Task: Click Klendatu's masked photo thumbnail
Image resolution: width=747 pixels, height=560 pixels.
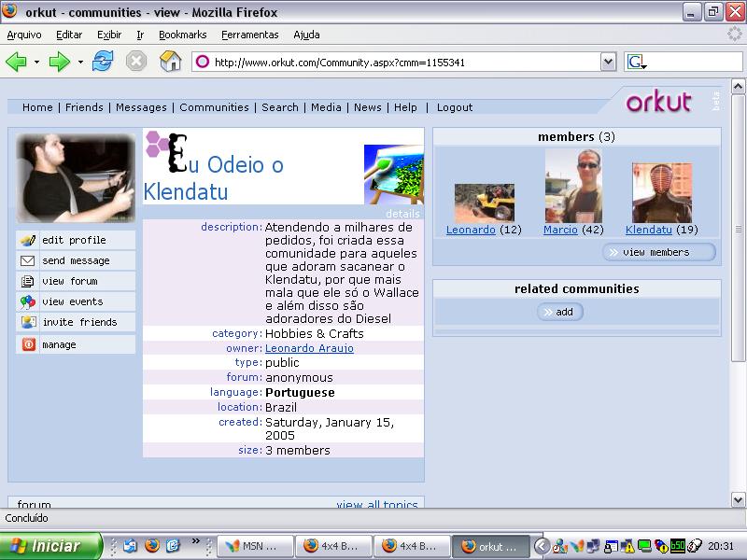Action: coord(662,193)
